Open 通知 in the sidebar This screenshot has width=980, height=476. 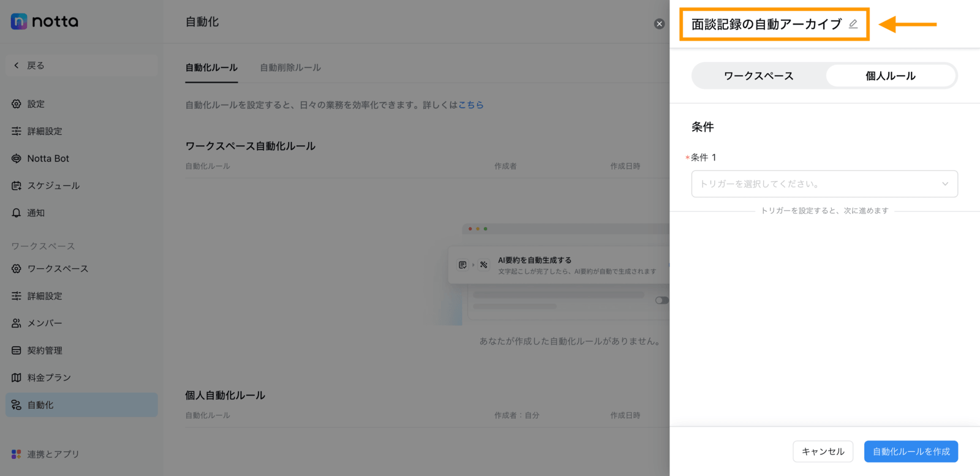(x=81, y=213)
